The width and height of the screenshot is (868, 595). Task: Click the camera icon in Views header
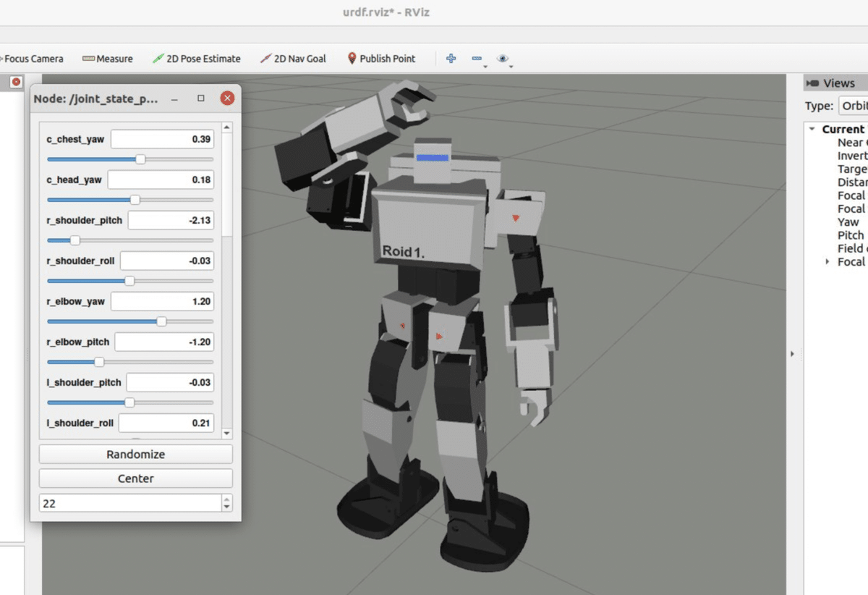812,83
